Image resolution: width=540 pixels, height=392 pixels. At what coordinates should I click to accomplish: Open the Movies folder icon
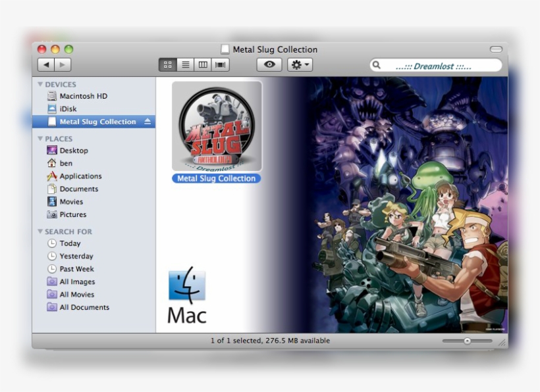point(51,201)
